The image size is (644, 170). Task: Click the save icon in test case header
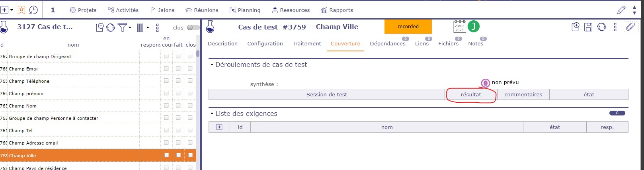click(x=588, y=27)
